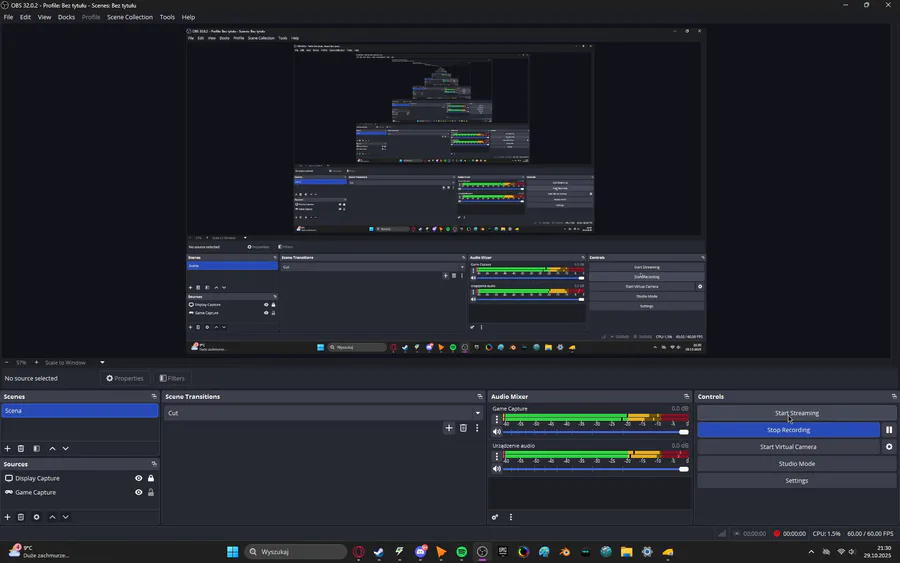Open File Explorer from the taskbar
Screen dimensions: 900x563
(x=626, y=552)
